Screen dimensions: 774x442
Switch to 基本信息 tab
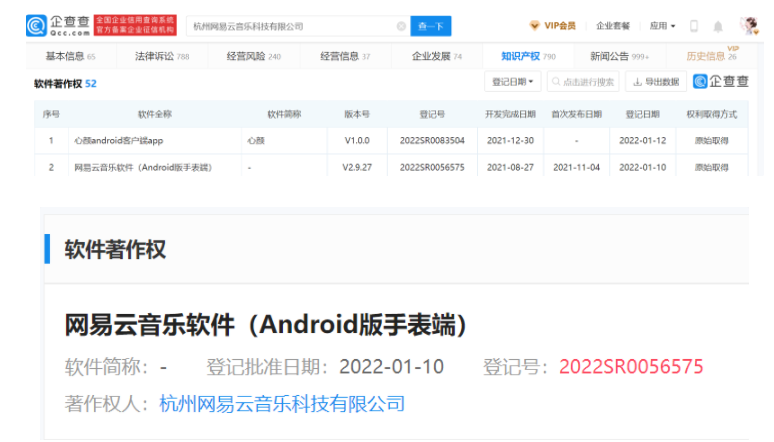click(71, 56)
